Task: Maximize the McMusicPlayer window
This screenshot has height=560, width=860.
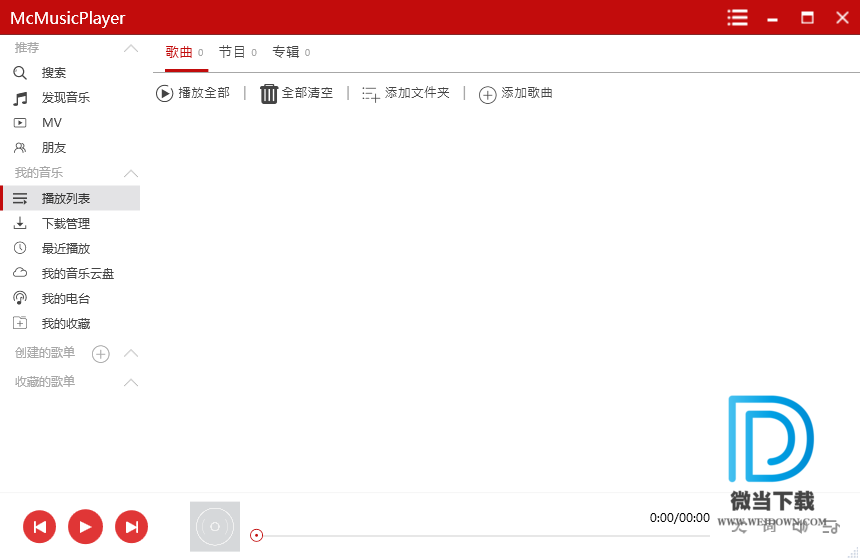Action: click(x=807, y=18)
